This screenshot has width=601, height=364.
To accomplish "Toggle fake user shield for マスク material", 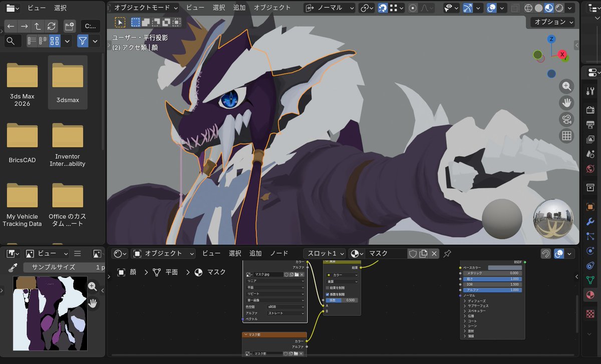I will [413, 253].
